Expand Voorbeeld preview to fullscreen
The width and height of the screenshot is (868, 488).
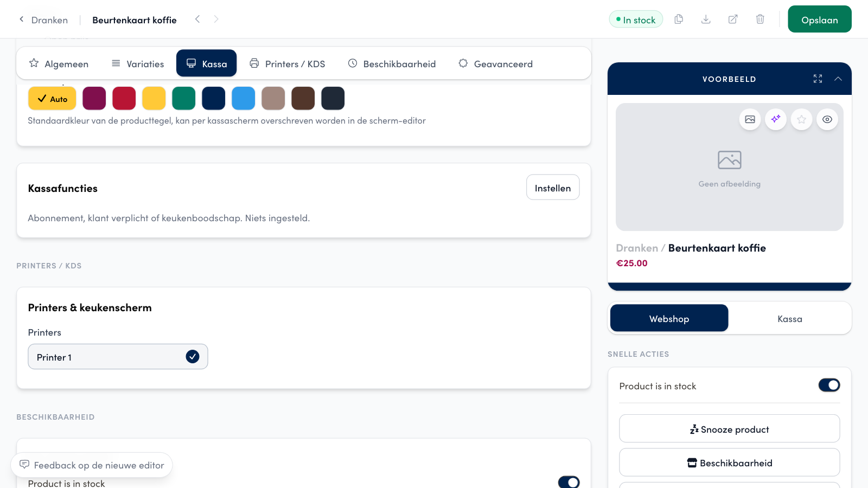[x=818, y=79]
